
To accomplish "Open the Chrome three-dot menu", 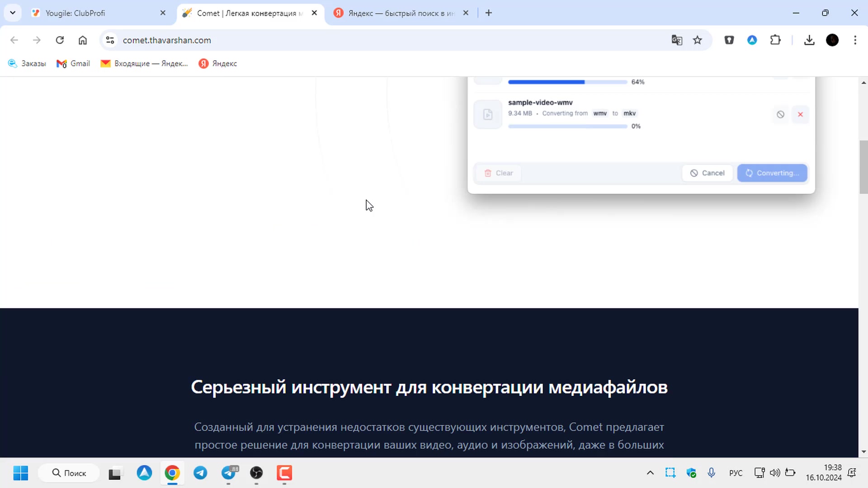I will click(x=855, y=40).
